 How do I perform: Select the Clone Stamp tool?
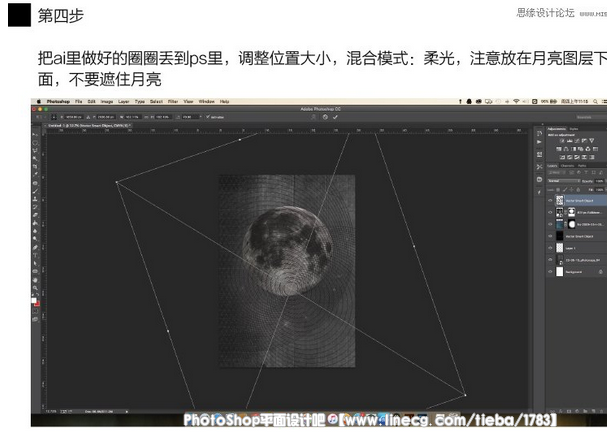[35, 199]
